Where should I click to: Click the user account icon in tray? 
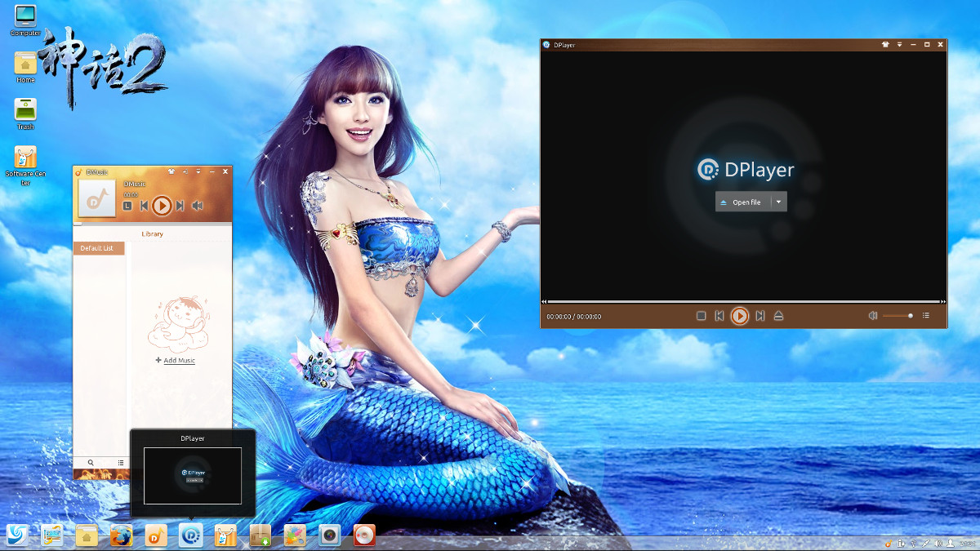pyautogui.click(x=951, y=543)
